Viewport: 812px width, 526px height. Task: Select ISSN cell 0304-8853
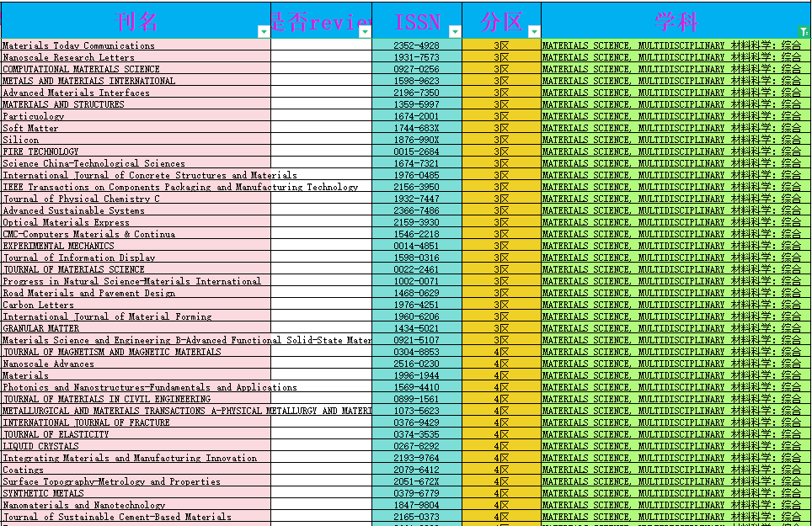(x=417, y=352)
